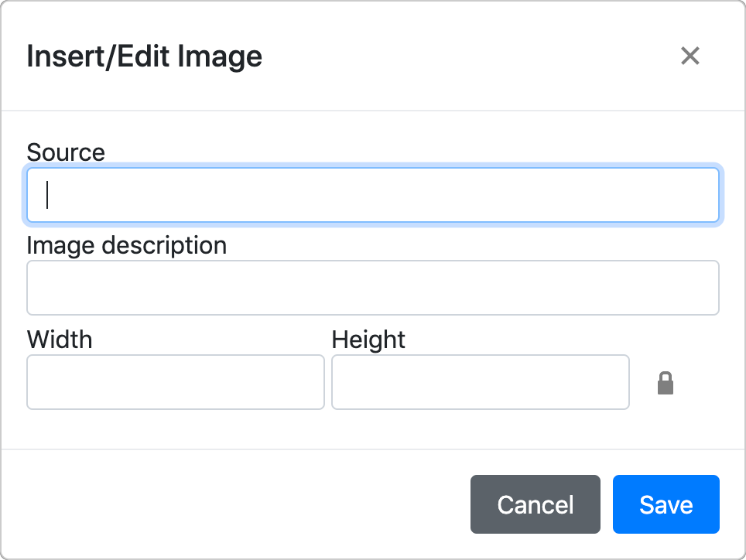
Task: Dismiss dialog with the X icon
Action: click(x=690, y=56)
